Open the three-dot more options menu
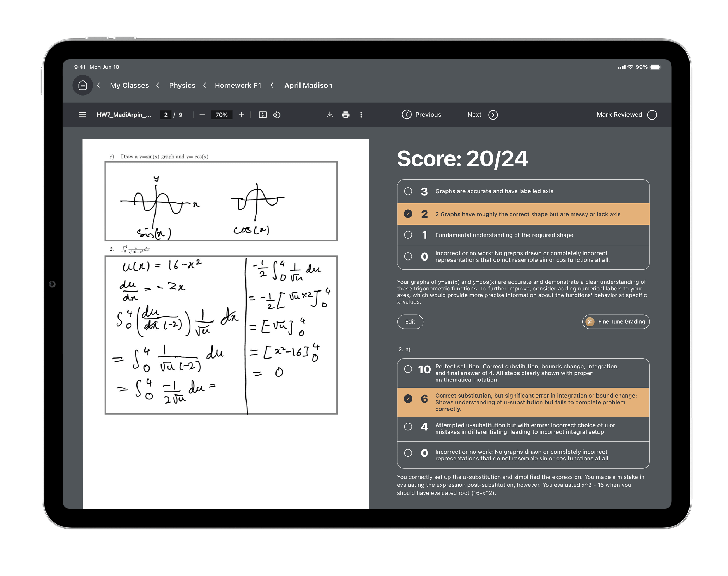 [361, 115]
